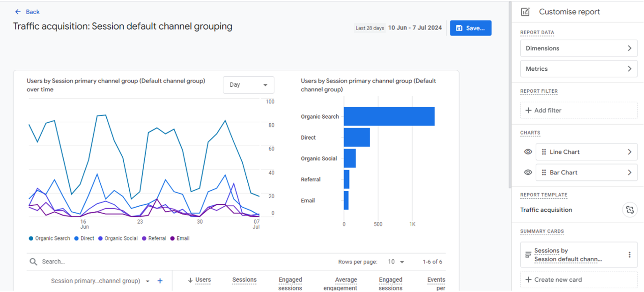Hide the Bar Chart using its eye icon
Viewport: 644px width, 292px height.
(528, 172)
